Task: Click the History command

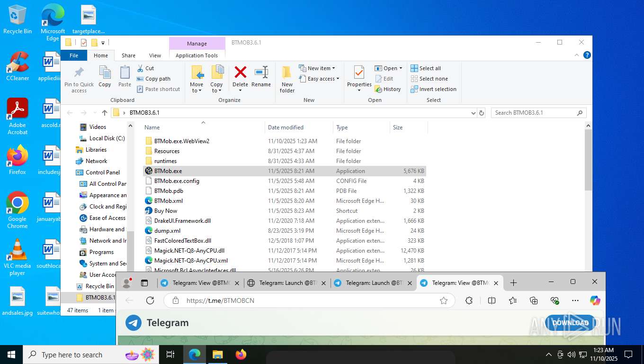Action: [x=387, y=89]
